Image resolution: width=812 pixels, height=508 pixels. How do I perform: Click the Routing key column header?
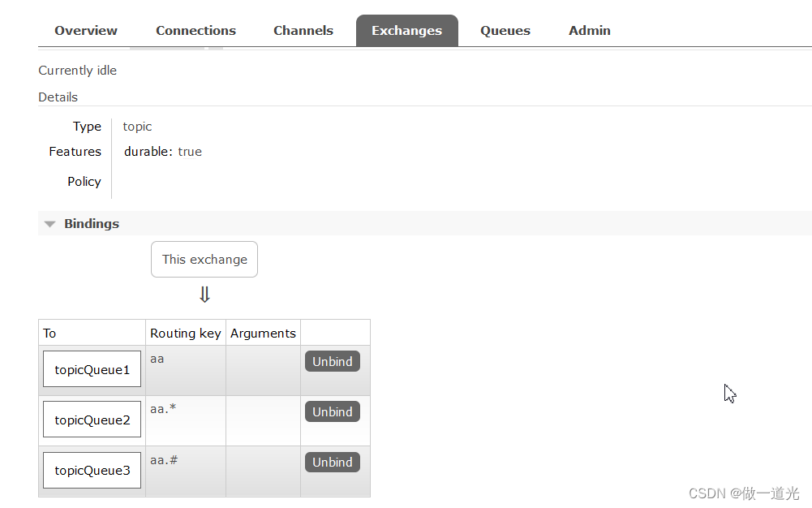(185, 333)
